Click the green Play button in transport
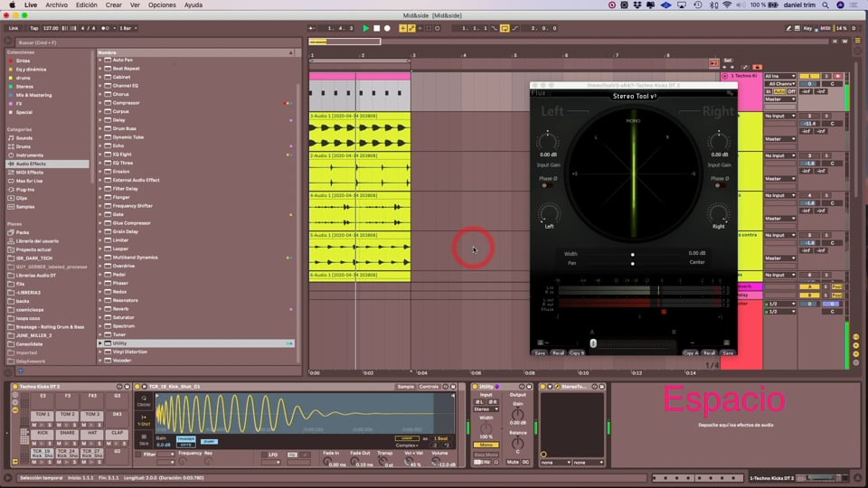This screenshot has width=868, height=488. coord(365,28)
